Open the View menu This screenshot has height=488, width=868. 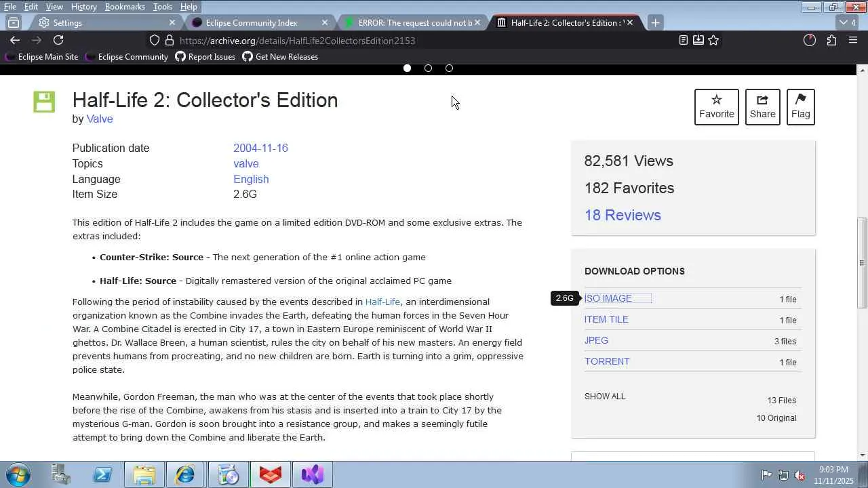click(x=54, y=7)
